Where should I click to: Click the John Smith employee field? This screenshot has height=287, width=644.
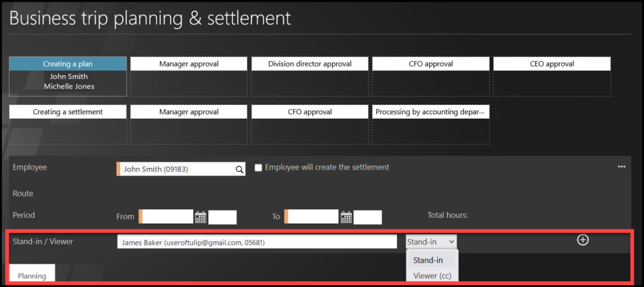point(176,169)
